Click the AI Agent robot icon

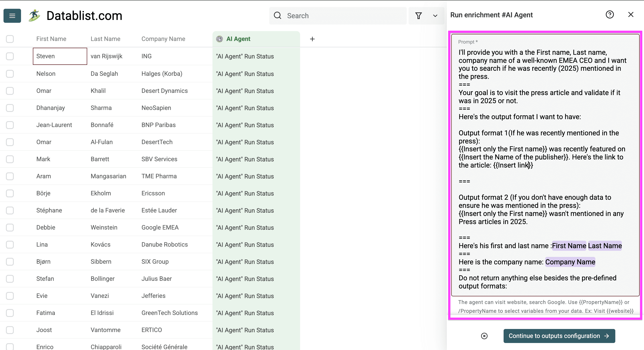tap(219, 39)
